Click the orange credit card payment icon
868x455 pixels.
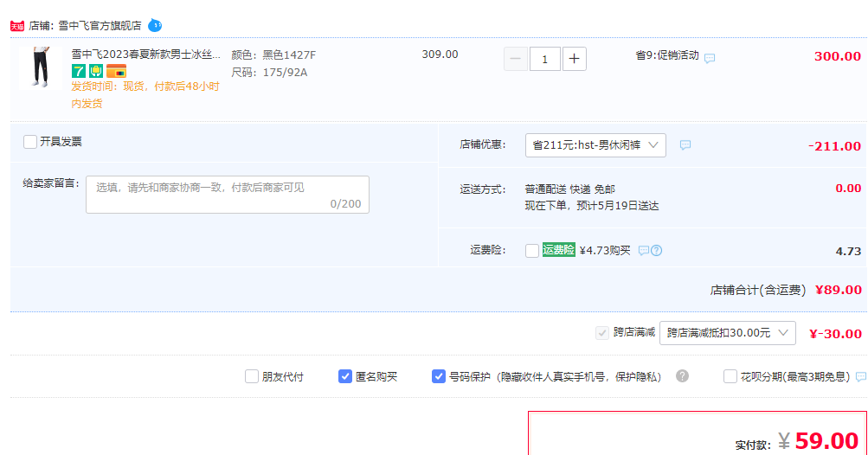coord(116,71)
